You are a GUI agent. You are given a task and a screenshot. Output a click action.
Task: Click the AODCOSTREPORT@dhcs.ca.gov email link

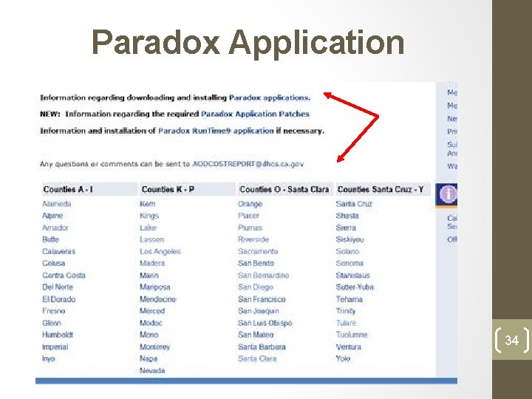248,164
